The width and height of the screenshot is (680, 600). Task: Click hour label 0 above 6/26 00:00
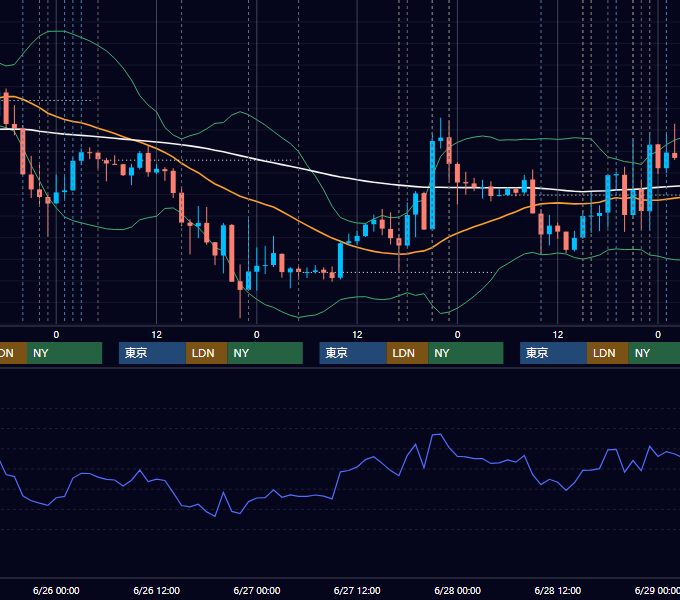coord(56,335)
